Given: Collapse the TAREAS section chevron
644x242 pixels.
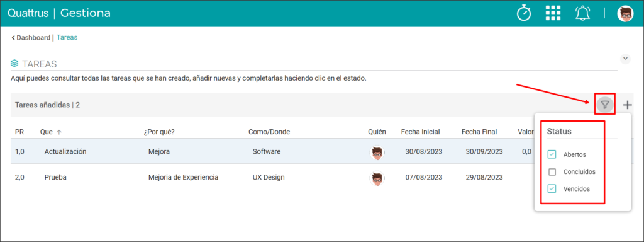Looking at the screenshot, I should [x=625, y=59].
